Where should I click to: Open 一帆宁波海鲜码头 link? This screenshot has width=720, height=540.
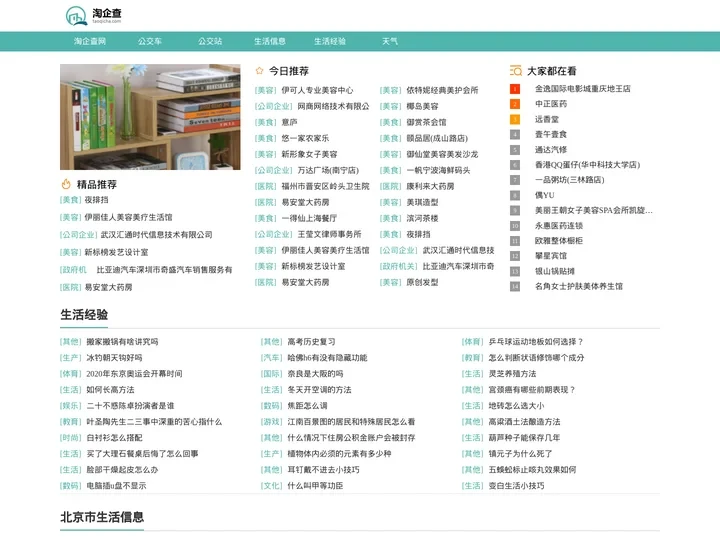tap(438, 170)
